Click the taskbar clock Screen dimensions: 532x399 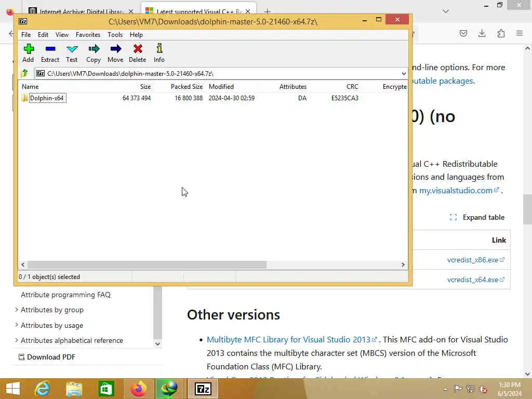[x=510, y=389]
